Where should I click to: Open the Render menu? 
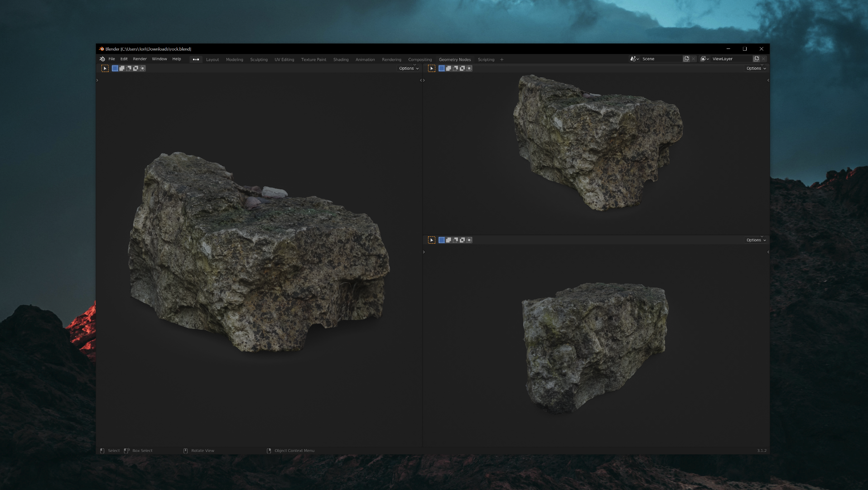[140, 59]
